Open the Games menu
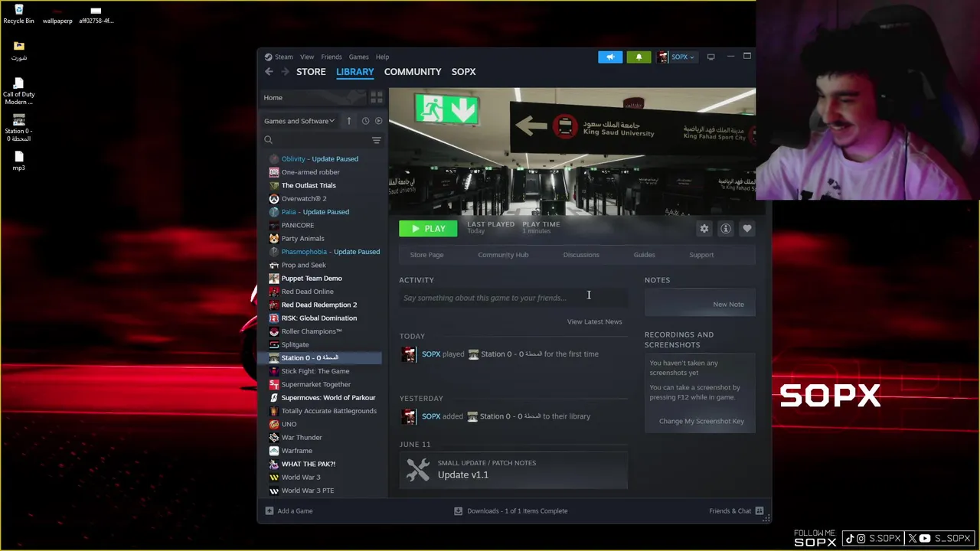Screen dimensions: 980x551 click(358, 57)
